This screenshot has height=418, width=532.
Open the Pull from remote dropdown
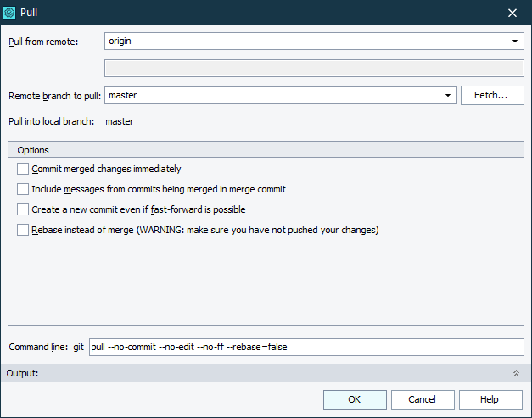point(515,41)
